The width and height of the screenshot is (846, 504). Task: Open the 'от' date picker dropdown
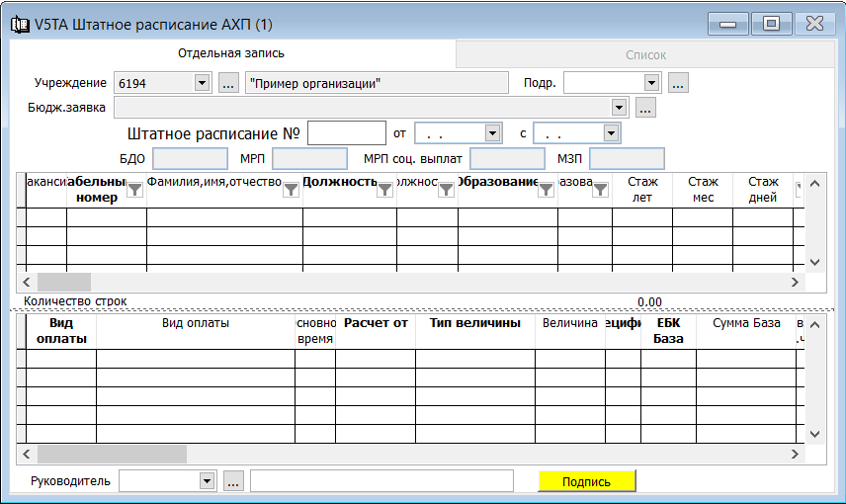coord(492,132)
